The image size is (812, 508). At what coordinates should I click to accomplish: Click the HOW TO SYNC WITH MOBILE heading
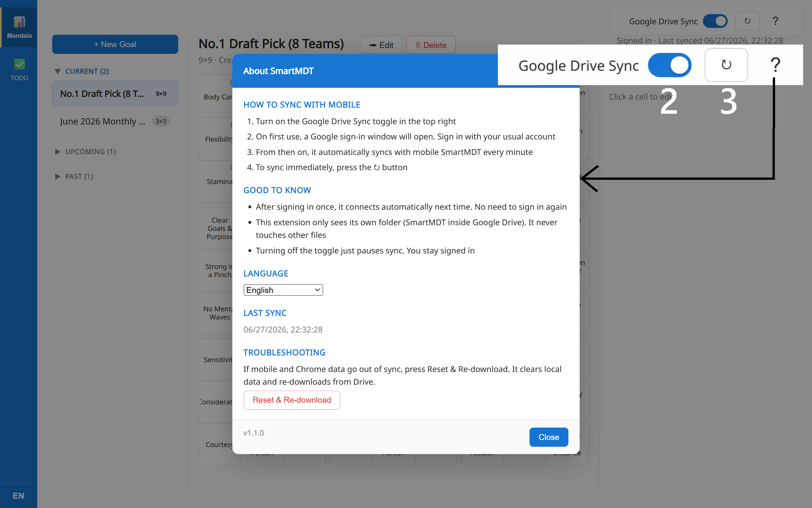pyautogui.click(x=302, y=105)
